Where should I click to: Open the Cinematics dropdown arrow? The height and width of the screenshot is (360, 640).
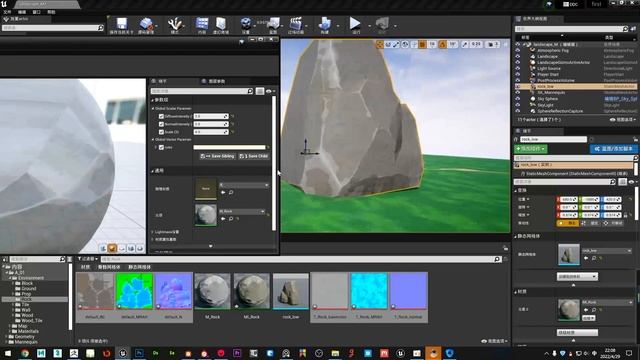[306, 26]
